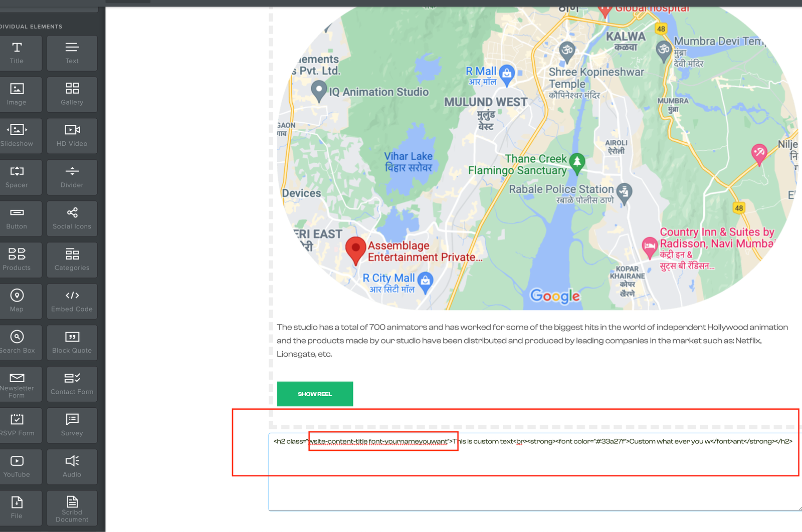This screenshot has height=532, width=802.
Task: Pick the HD Video element
Action: click(72, 136)
